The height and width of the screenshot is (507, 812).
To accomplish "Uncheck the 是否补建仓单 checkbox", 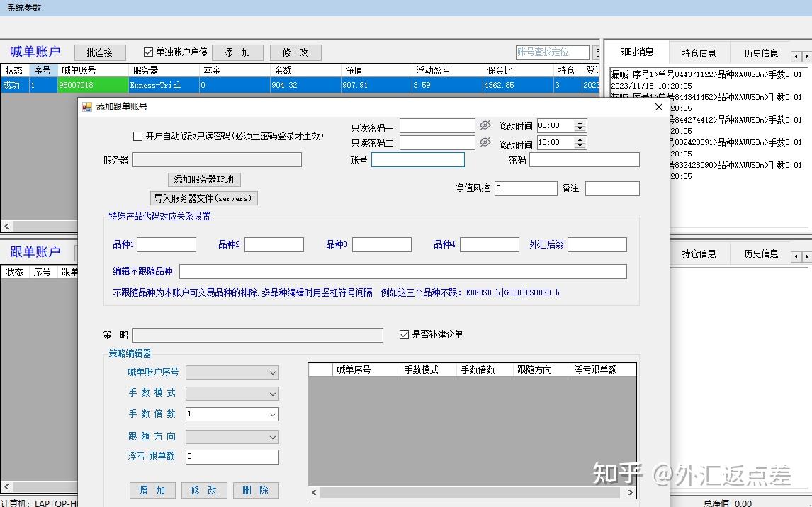I will click(404, 335).
